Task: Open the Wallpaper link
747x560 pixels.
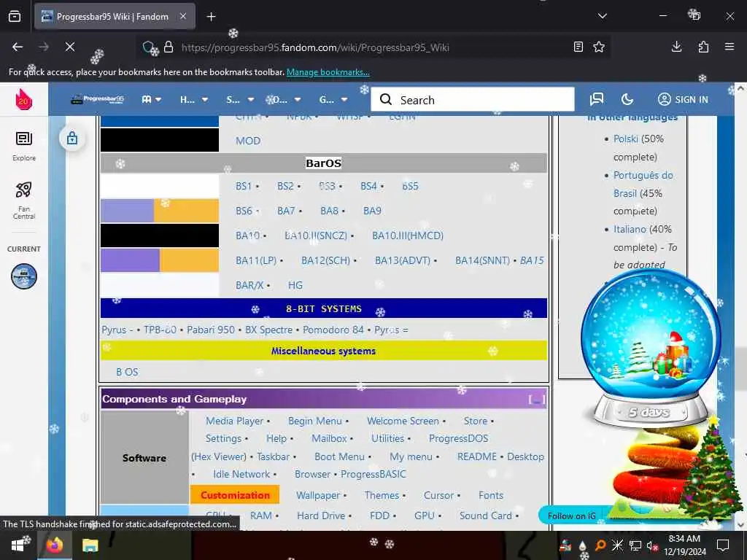Action: coord(318,495)
